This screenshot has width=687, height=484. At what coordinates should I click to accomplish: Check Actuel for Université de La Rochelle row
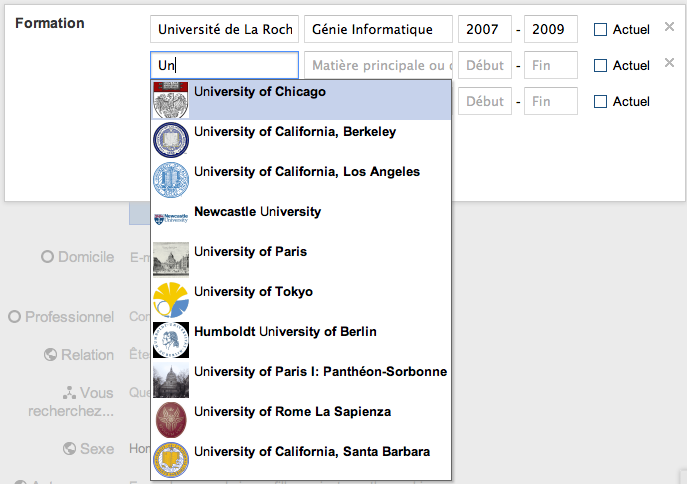pyautogui.click(x=600, y=30)
